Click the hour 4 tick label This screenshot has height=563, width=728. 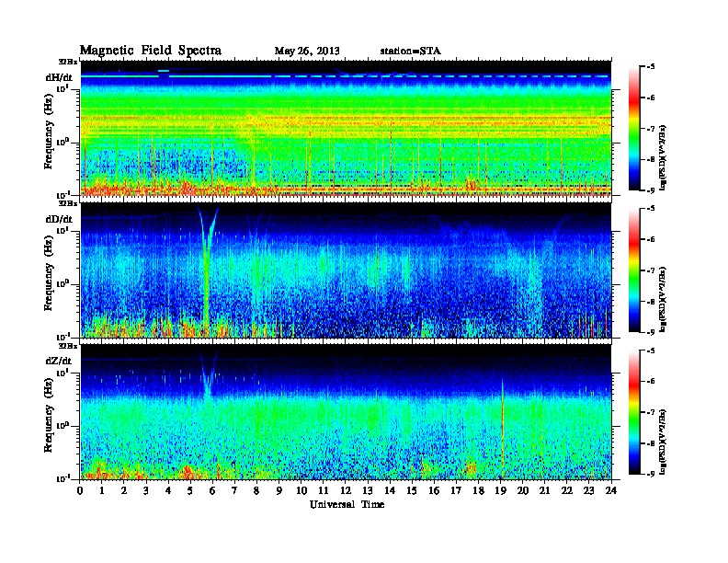pos(168,490)
